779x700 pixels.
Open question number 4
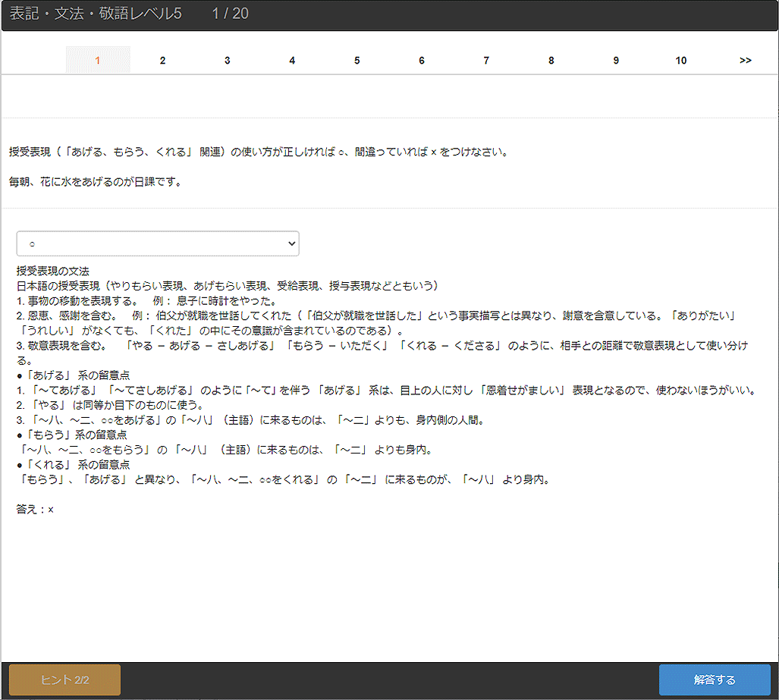[x=292, y=61]
